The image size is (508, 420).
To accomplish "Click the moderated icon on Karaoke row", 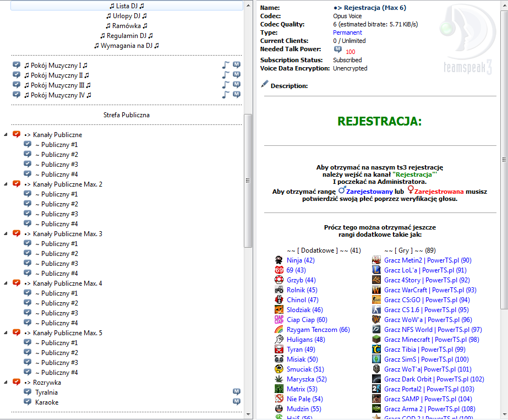I will (x=237, y=402).
